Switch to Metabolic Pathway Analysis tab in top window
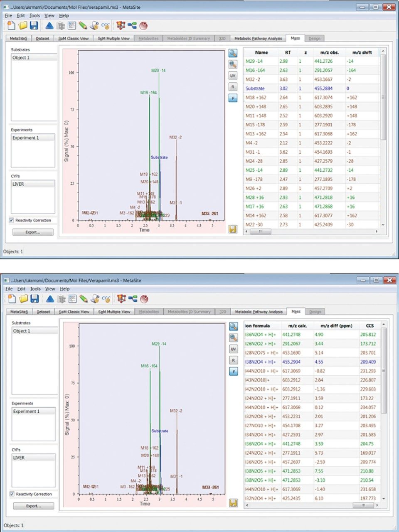Viewport: 399px width, 532px height. [x=258, y=38]
